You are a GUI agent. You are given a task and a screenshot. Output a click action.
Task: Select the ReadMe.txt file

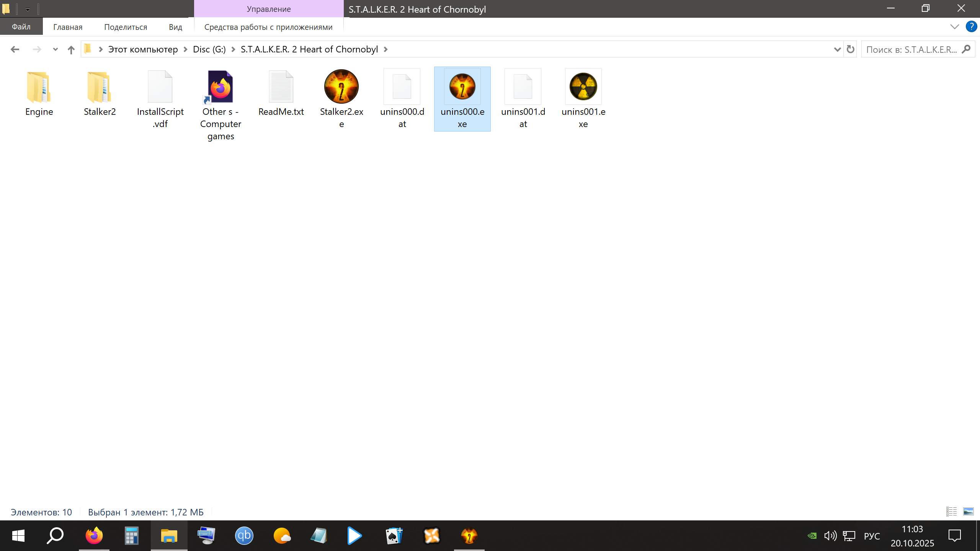pyautogui.click(x=281, y=87)
